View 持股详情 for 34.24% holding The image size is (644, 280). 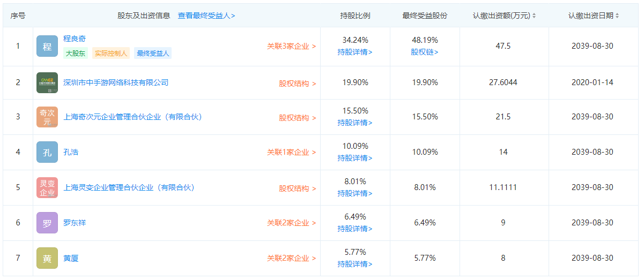pos(355,52)
